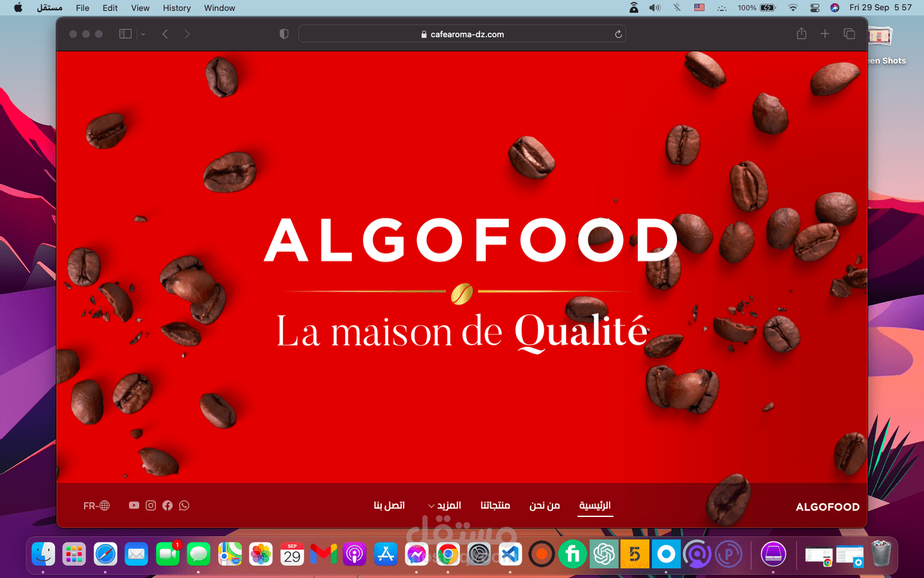Screen dimensions: 924x578
Task: Open the Trash in the Dock
Action: pyautogui.click(x=882, y=554)
